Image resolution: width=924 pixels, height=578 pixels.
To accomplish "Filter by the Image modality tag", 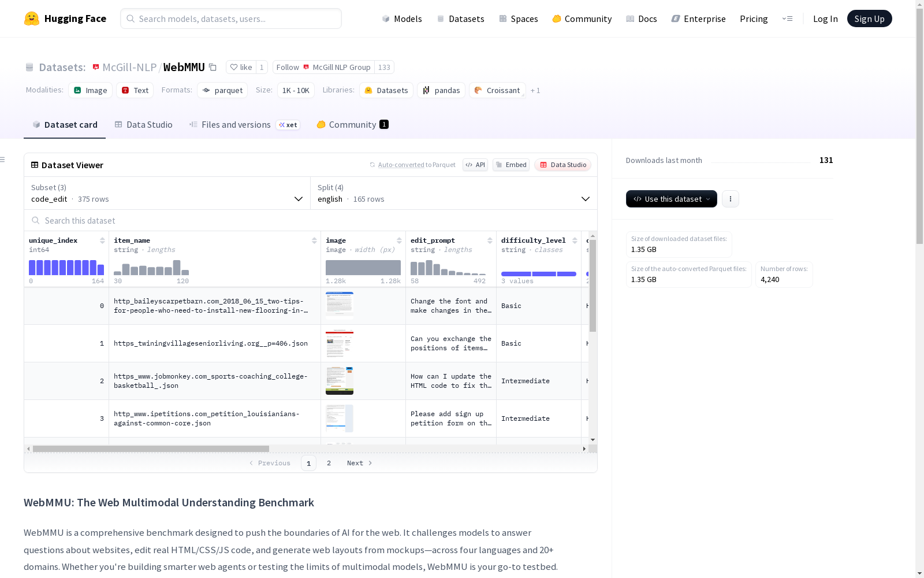I will [x=91, y=90].
